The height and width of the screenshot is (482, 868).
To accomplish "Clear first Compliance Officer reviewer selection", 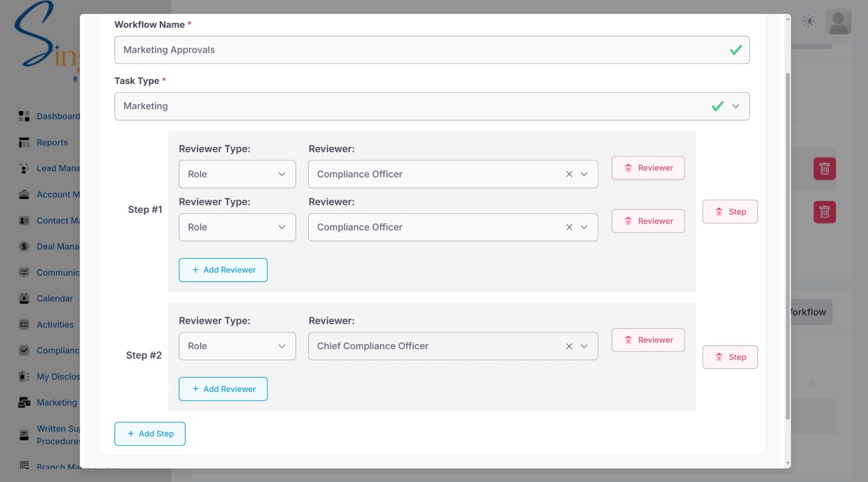I will pos(569,175).
